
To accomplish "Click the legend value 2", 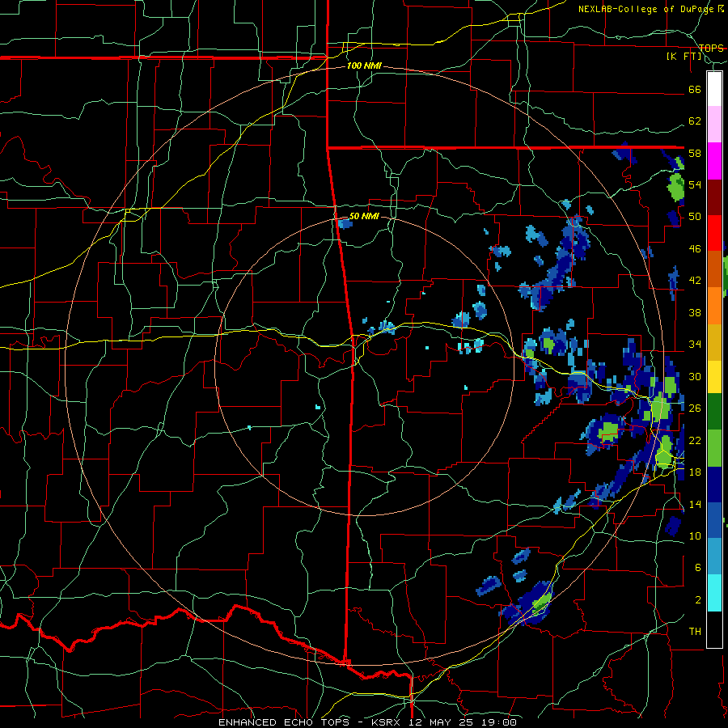I will 697,600.
